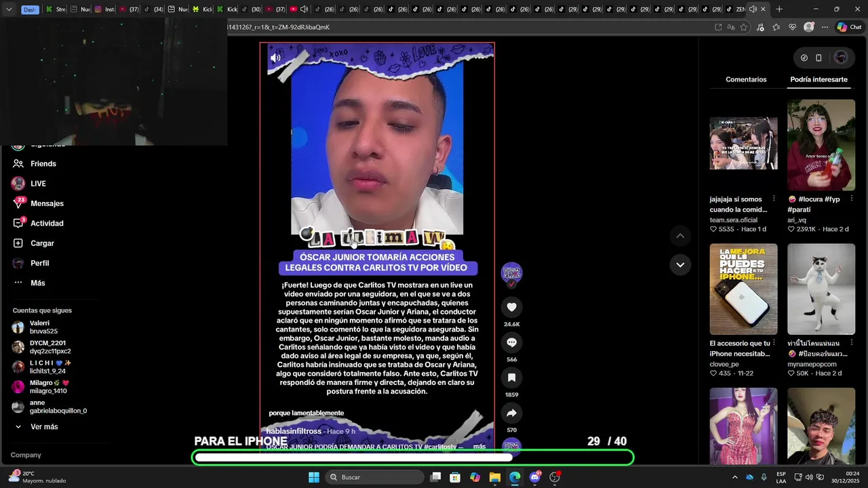Open #locura #fyp recommended video thumbnail
The height and width of the screenshot is (488, 868).
[x=821, y=145]
